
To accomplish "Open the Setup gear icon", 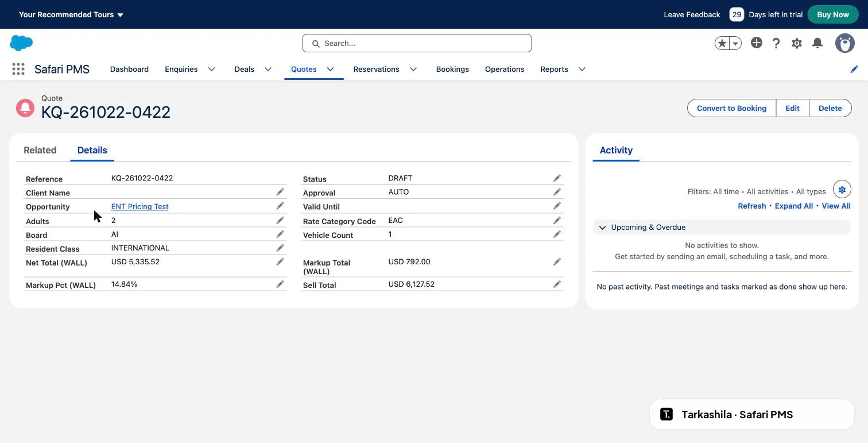I will click(797, 43).
